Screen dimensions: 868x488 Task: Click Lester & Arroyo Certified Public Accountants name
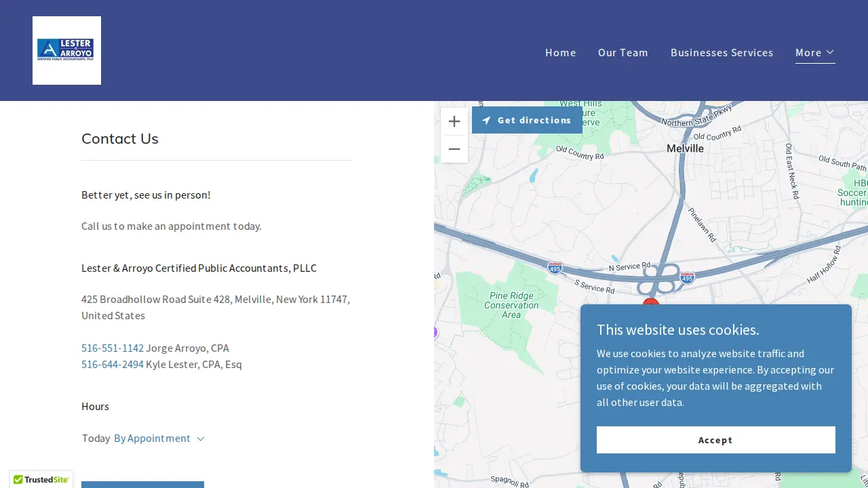tap(199, 268)
